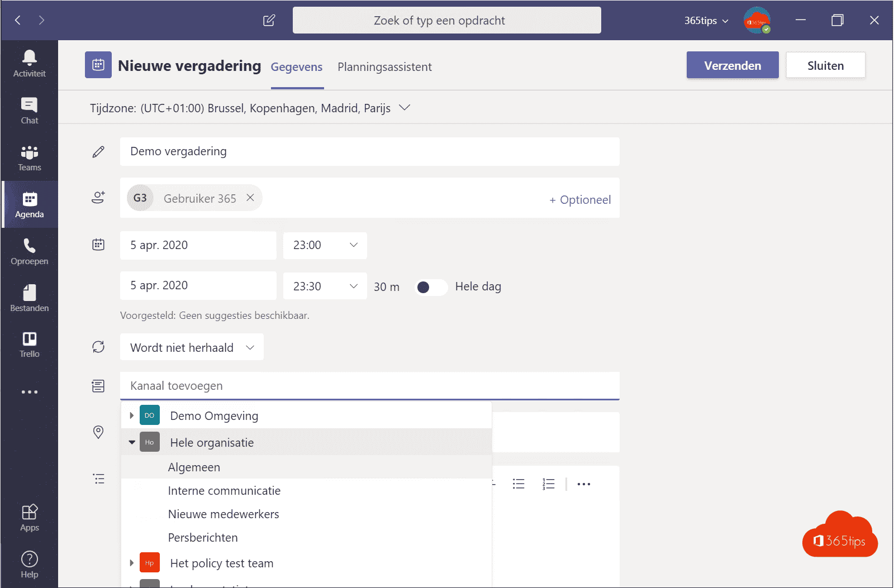This screenshot has height=588, width=894.
Task: Open Chat in the sidebar
Action: pyautogui.click(x=30, y=111)
